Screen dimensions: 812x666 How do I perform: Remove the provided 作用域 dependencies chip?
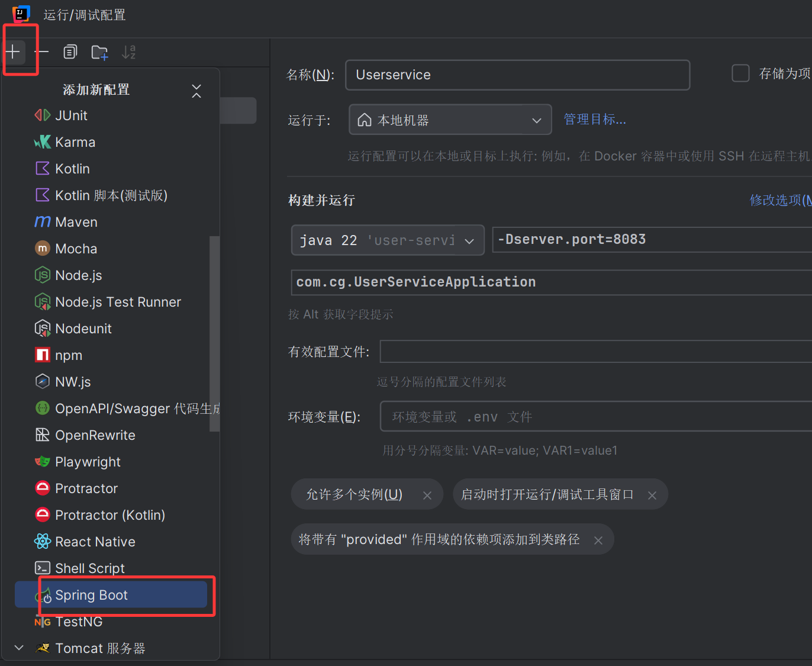[598, 540]
